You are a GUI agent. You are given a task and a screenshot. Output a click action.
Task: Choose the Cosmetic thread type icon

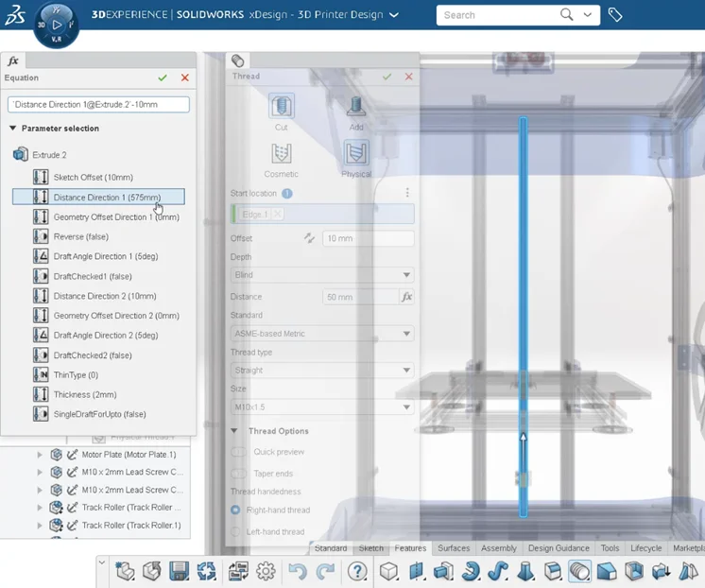281,153
